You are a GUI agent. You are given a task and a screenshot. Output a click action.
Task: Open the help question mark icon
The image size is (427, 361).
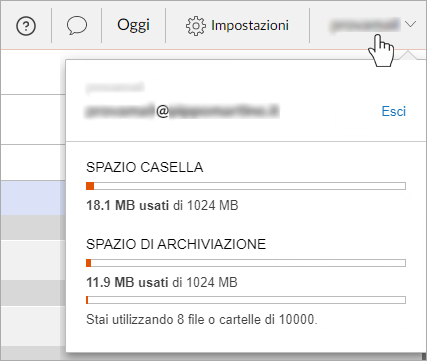click(26, 26)
